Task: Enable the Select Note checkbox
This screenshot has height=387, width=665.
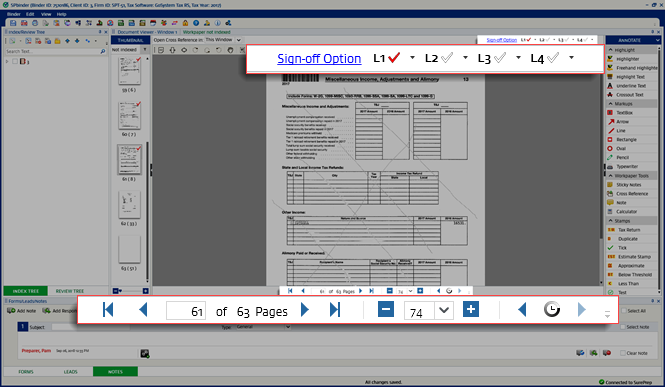Action: [623, 327]
